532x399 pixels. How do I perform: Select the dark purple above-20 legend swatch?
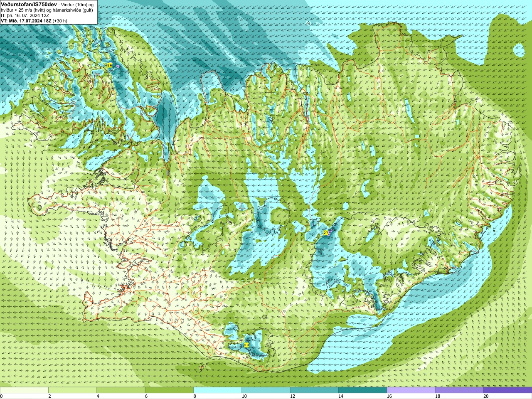507,390
